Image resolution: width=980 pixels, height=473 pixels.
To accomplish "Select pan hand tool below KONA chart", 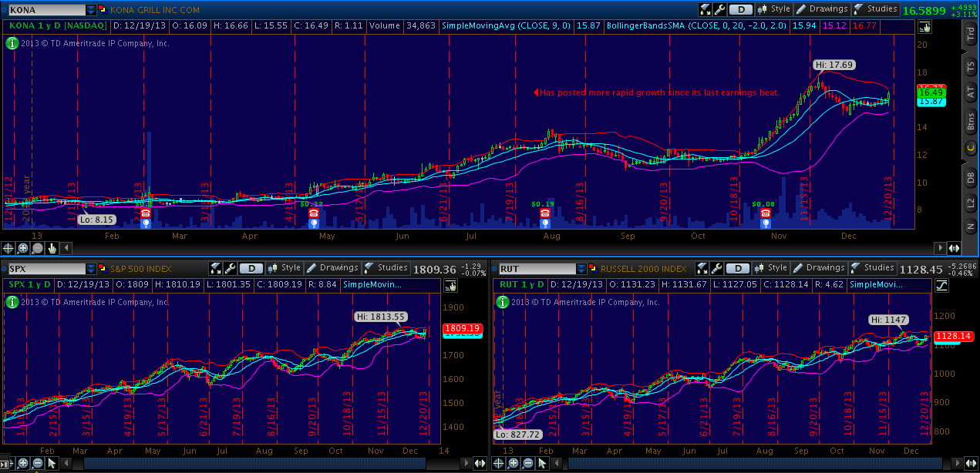I will click(x=52, y=248).
